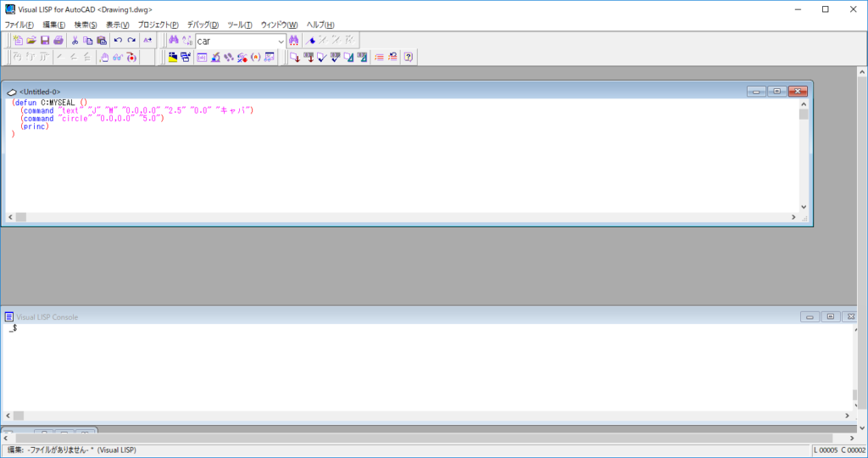Minimize the Visual LISP Console window

coord(810,316)
